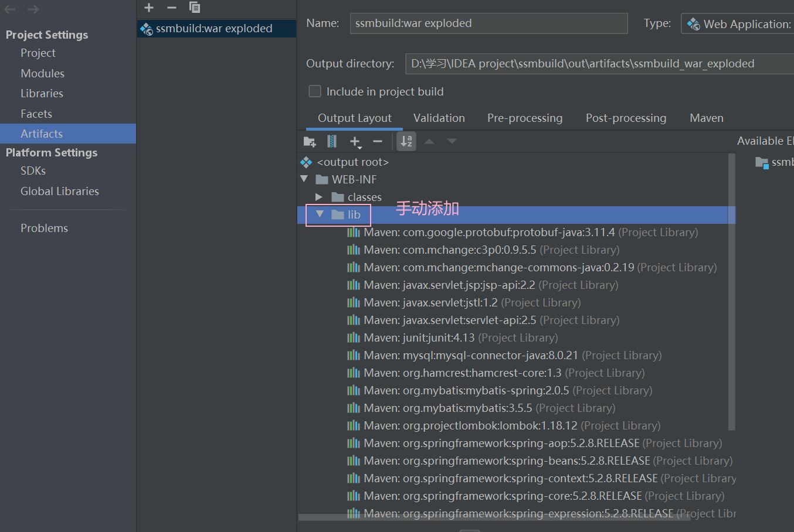The height and width of the screenshot is (532, 794).
Task: Select ssmbuild module in Available Elements
Action: 774,162
